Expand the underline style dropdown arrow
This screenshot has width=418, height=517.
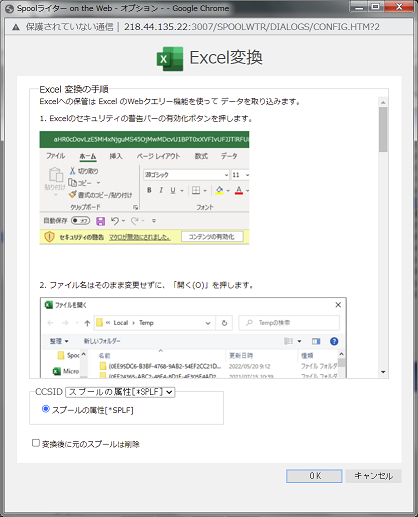[x=182, y=191]
